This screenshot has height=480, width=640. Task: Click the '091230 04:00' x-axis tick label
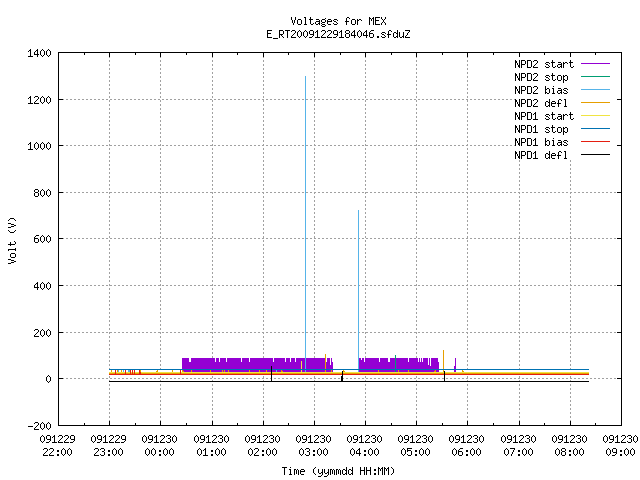click(364, 446)
